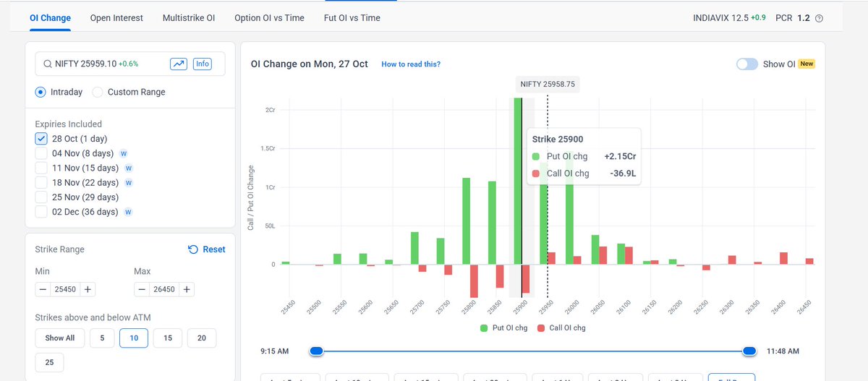Click the INDIAVIX 12.5 indicator
Screen dimensions: 868x381
(731, 17)
